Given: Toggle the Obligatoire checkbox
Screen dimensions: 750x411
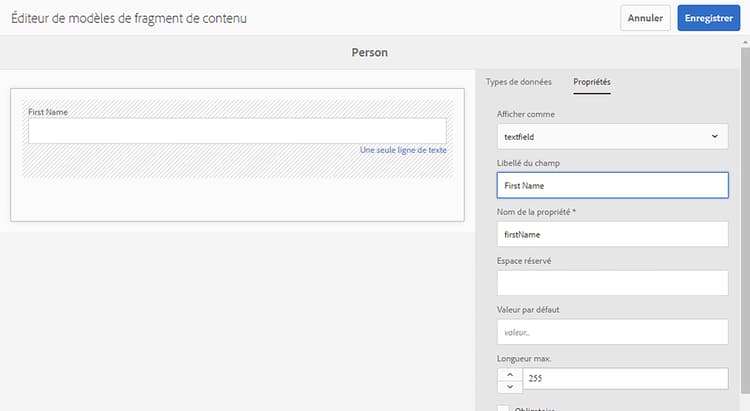Looking at the screenshot, I should coord(503,407).
